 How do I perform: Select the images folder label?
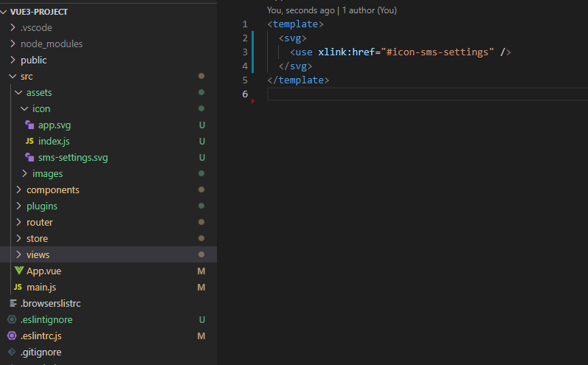point(48,174)
